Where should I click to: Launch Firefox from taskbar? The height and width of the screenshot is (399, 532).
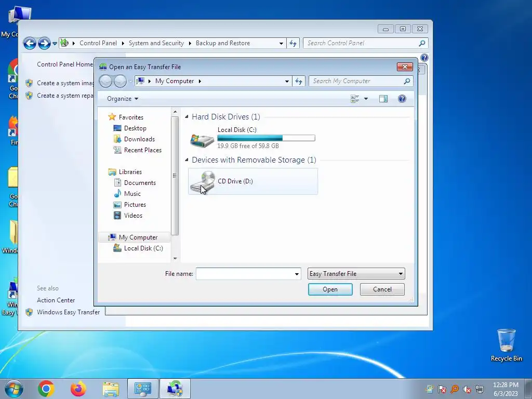click(78, 389)
